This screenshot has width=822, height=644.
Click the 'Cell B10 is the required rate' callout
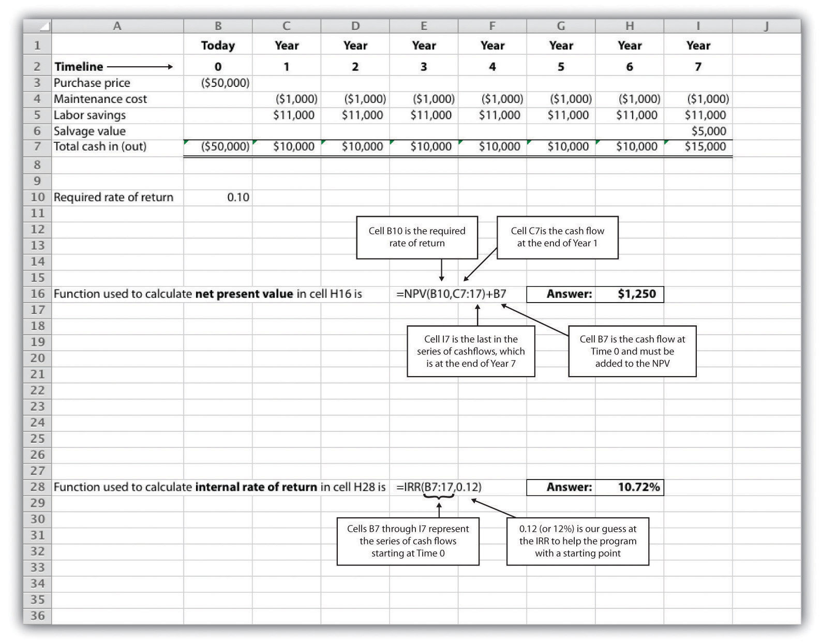417,237
